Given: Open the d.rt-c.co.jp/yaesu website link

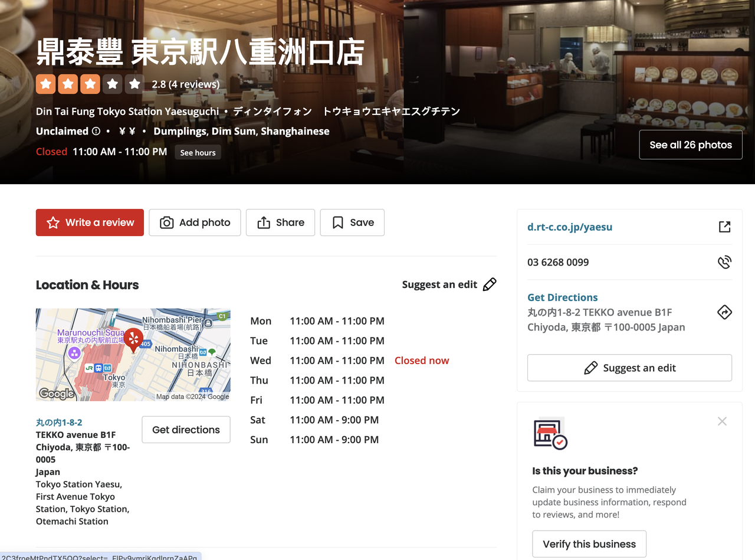Looking at the screenshot, I should (570, 227).
